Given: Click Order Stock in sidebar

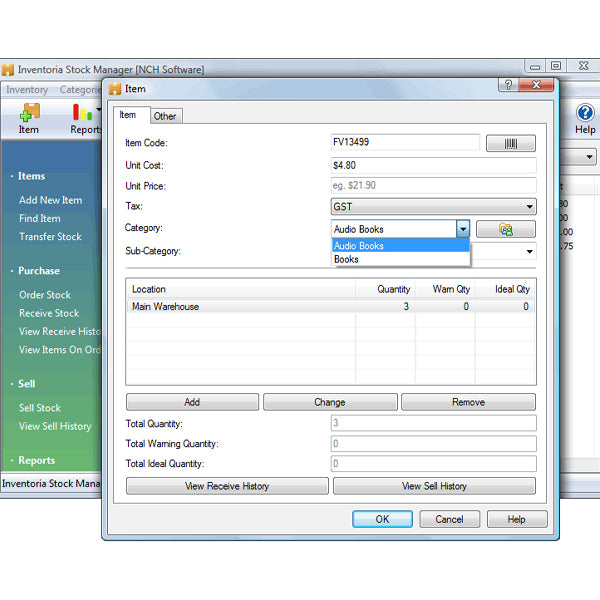Looking at the screenshot, I should pos(45,295).
